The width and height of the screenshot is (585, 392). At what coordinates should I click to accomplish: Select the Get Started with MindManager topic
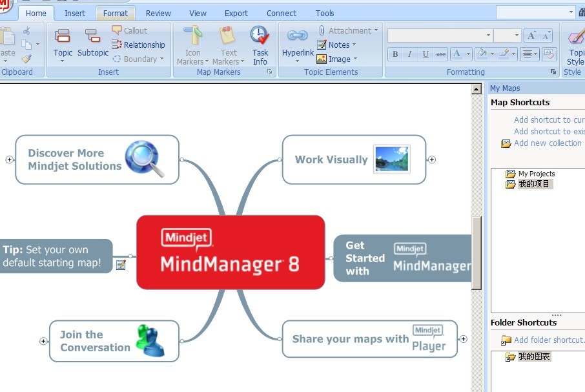pos(402,258)
